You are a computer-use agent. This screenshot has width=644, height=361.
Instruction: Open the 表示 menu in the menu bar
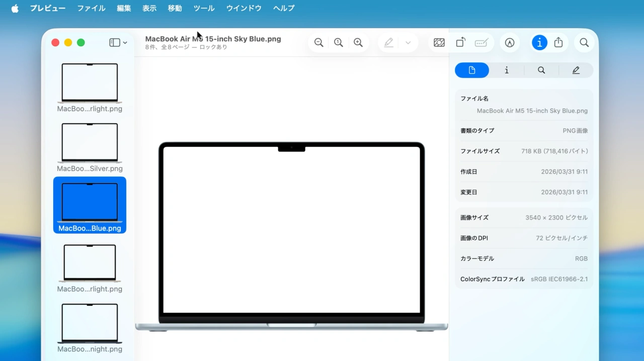tap(149, 8)
